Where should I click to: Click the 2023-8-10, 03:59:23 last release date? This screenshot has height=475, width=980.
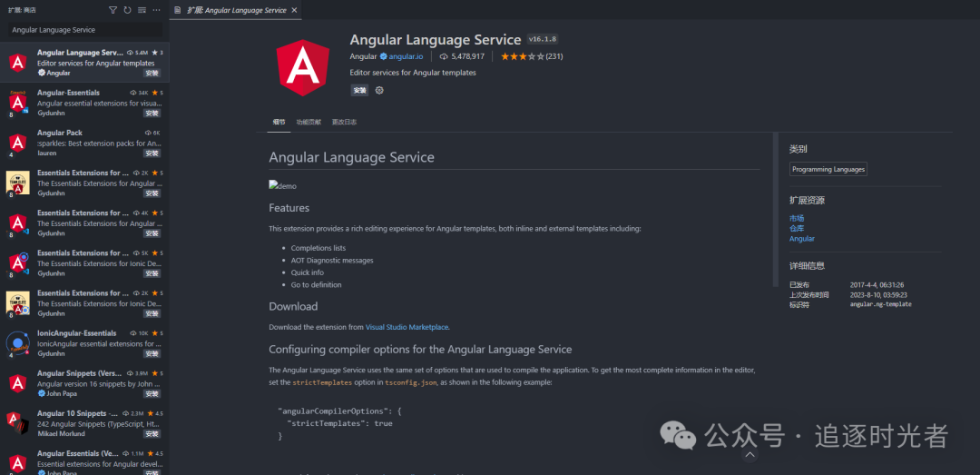pos(878,294)
